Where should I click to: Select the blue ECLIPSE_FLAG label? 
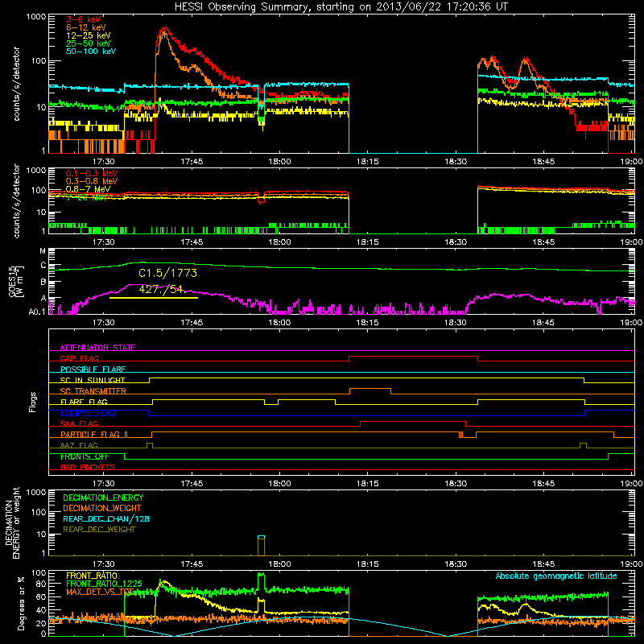88,413
